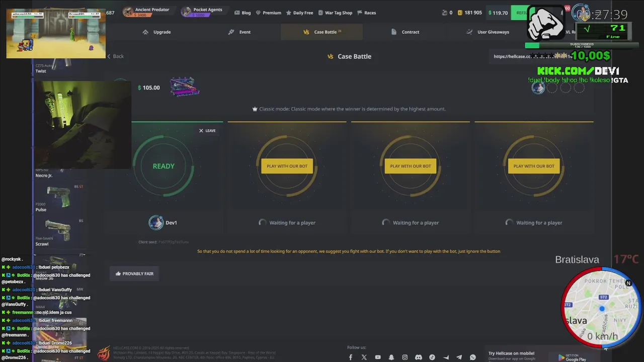Image resolution: width=644 pixels, height=362 pixels.
Task: Open the Blog link
Action: (243, 13)
